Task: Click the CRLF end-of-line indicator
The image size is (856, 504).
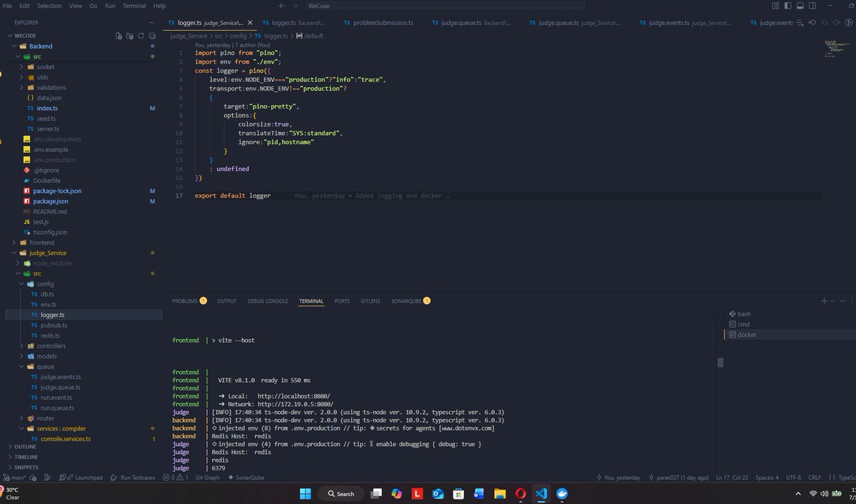Action: click(815, 478)
